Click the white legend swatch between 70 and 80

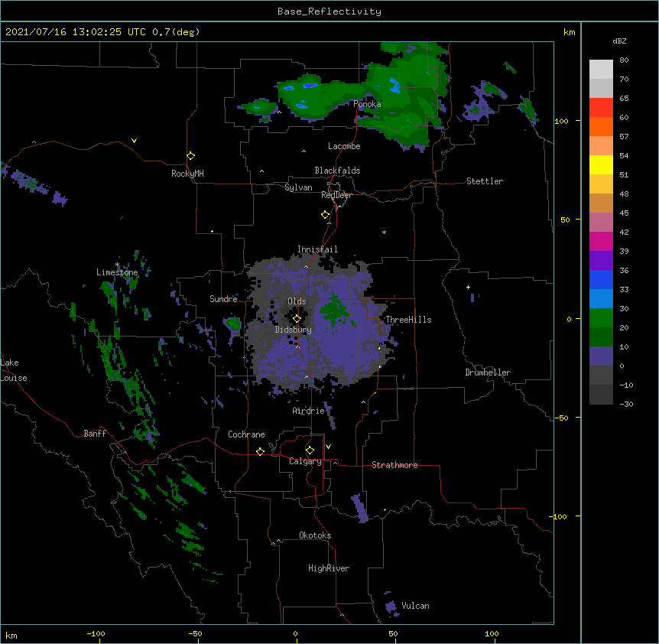pos(601,70)
